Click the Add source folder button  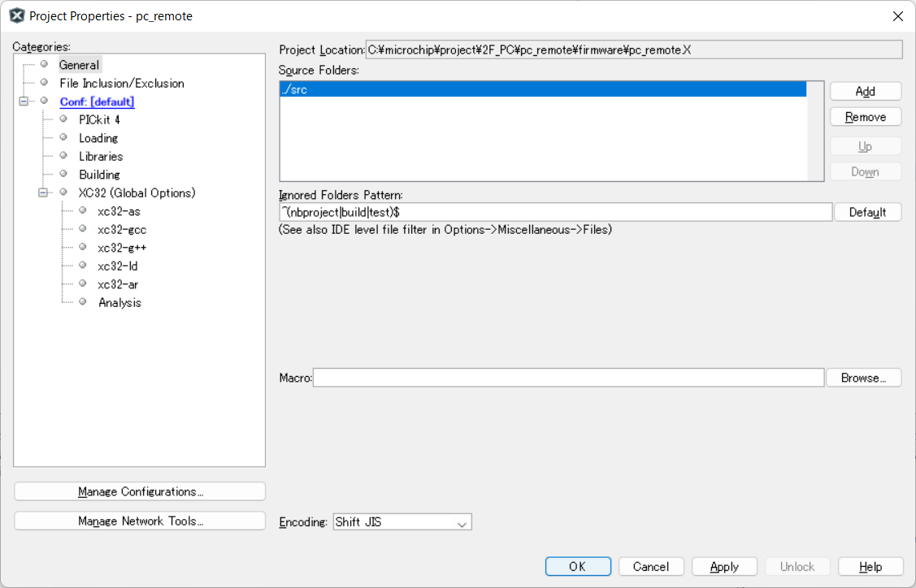[865, 91]
